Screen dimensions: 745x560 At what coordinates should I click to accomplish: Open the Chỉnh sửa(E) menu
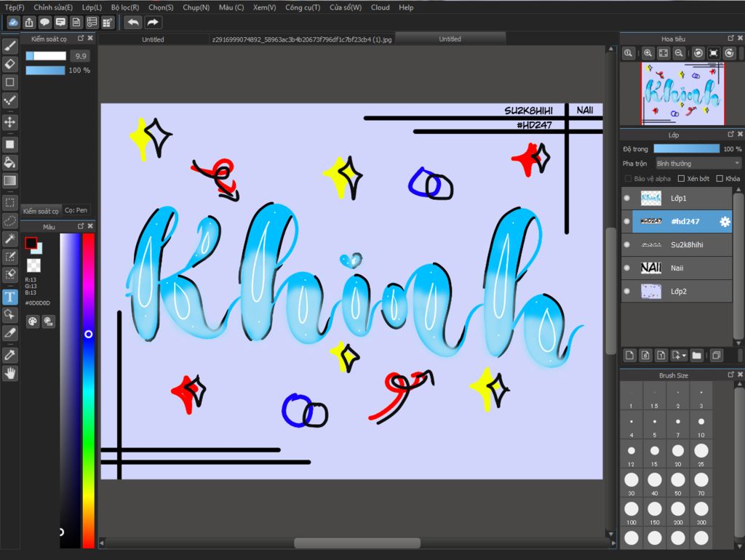pyautogui.click(x=53, y=7)
